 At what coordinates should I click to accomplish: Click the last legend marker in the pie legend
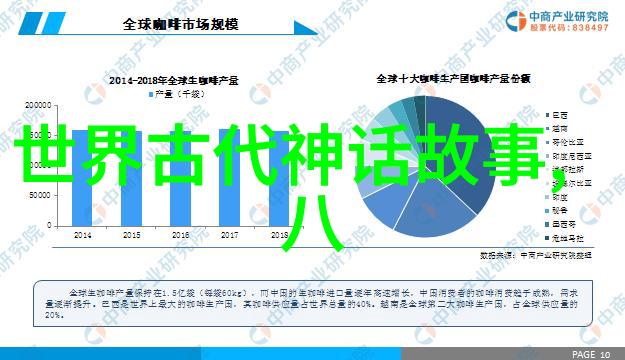click(548, 238)
